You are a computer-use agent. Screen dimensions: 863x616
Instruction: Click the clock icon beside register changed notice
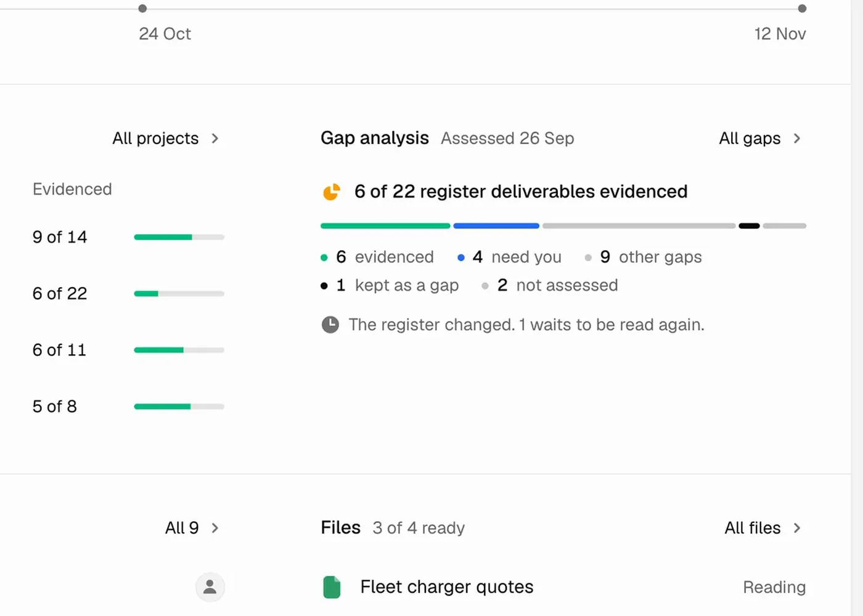[330, 325]
